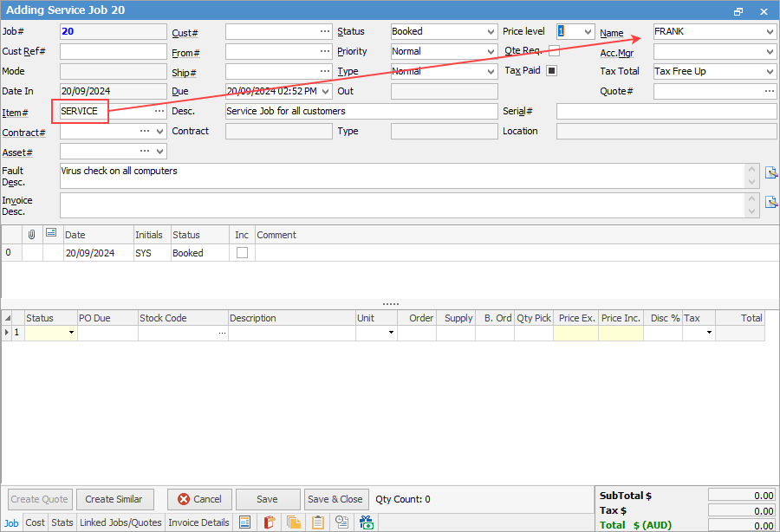780x532 pixels.
Task: Click the editor icon beside Invoice Desc
Action: 770,202
